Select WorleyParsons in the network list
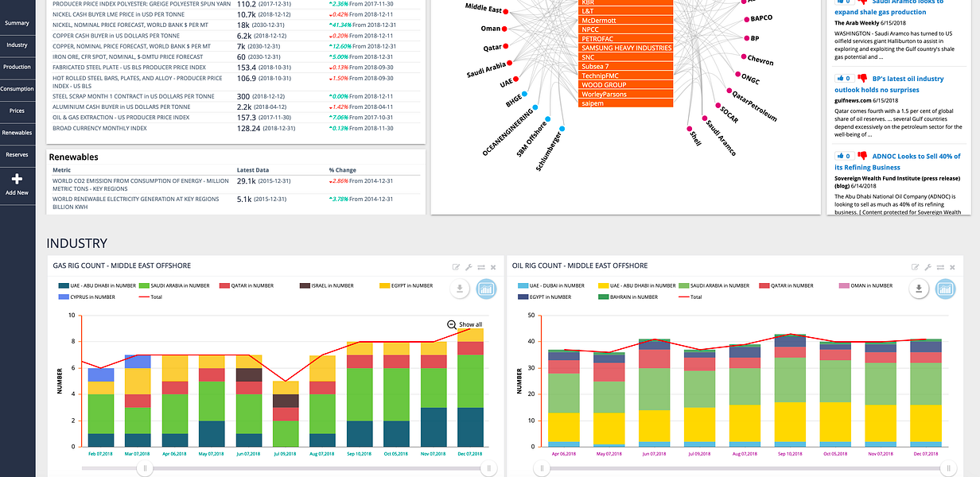This screenshot has width=980, height=477. pyautogui.click(x=626, y=95)
